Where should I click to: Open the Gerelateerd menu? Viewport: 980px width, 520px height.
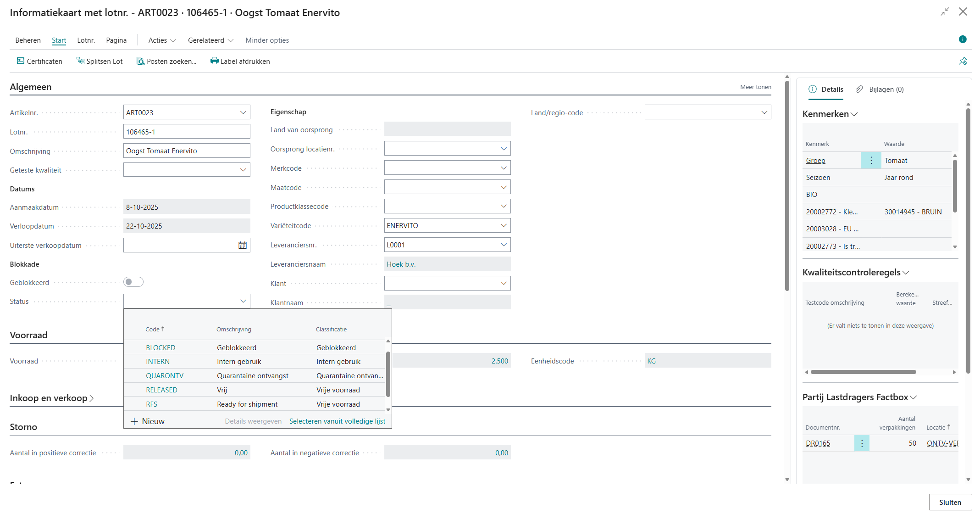[x=210, y=40]
